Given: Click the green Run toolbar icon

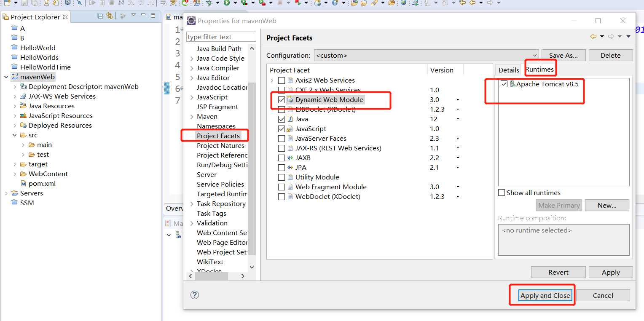Looking at the screenshot, I should [227, 3].
